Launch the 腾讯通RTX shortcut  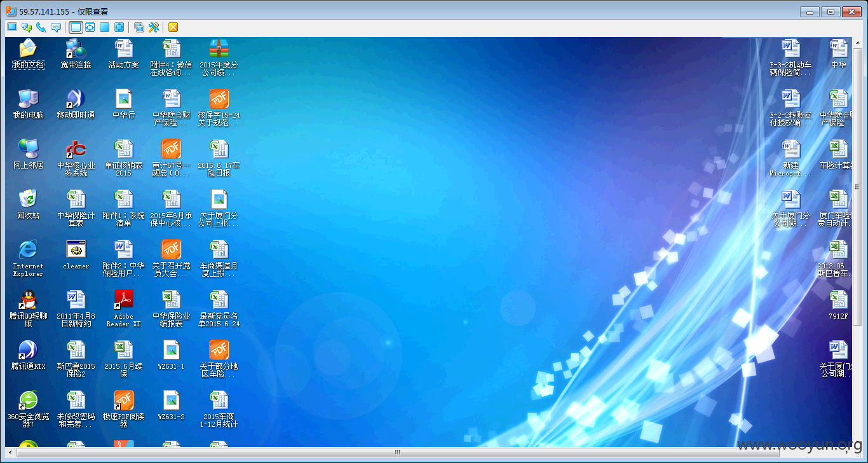tap(28, 356)
